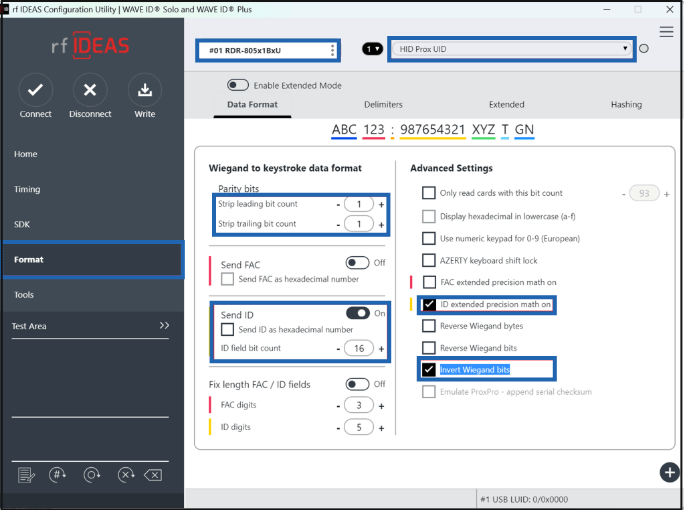Click the Write download icon
Viewport: 684px width, 510px height.
coord(145,90)
